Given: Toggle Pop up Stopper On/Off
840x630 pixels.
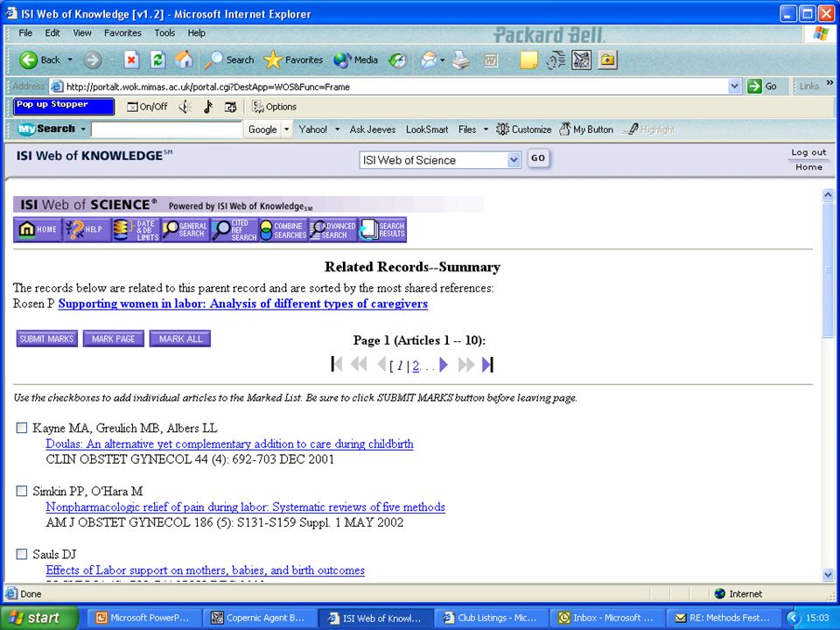Looking at the screenshot, I should click(147, 107).
